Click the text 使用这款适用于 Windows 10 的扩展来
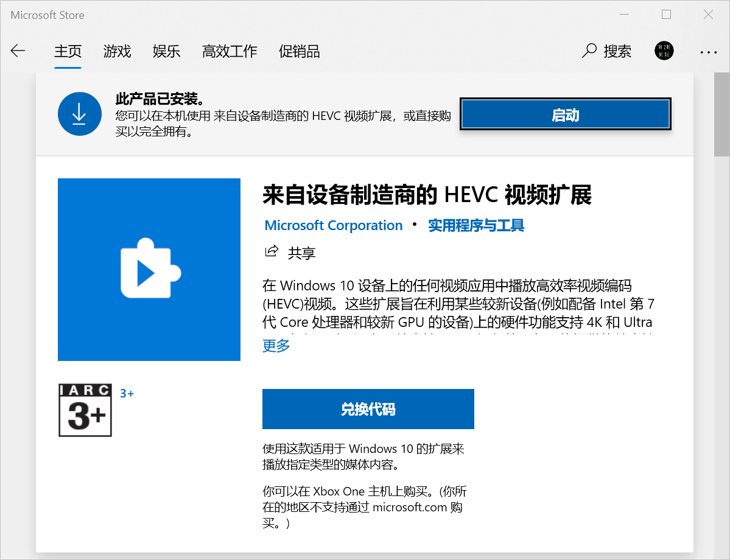Image resolution: width=730 pixels, height=560 pixels. pos(363,449)
